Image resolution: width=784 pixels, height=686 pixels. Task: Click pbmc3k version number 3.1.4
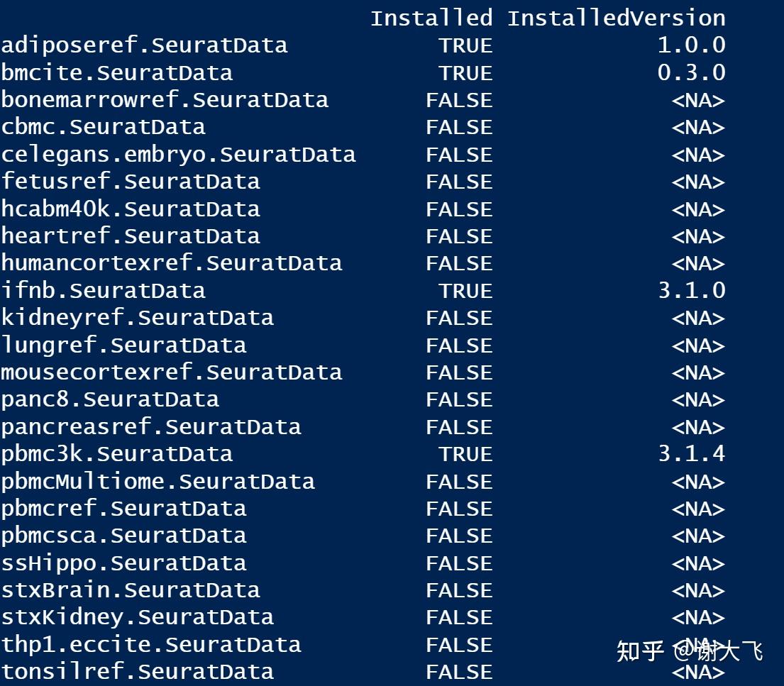click(x=691, y=454)
